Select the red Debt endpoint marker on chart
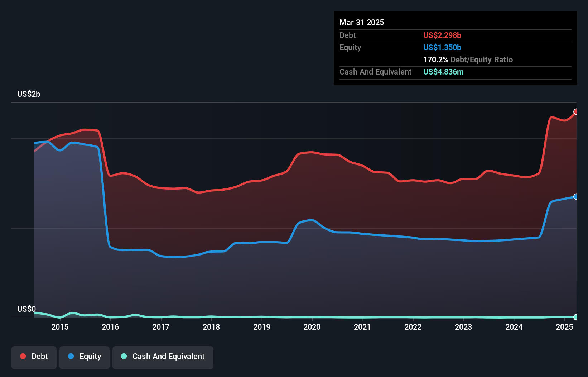This screenshot has height=377, width=588. [x=576, y=111]
